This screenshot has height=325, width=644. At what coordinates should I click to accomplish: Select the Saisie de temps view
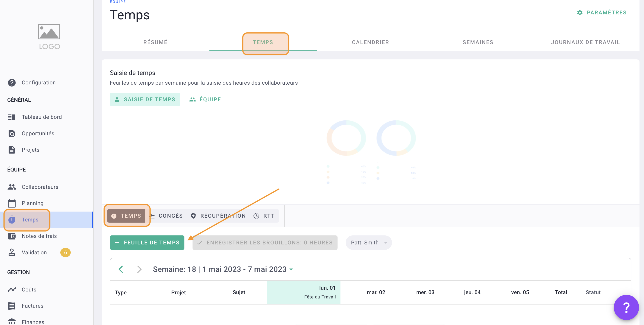tap(145, 99)
